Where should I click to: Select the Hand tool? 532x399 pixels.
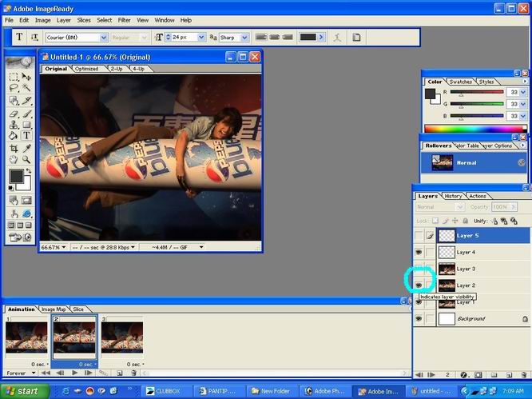[x=14, y=159]
